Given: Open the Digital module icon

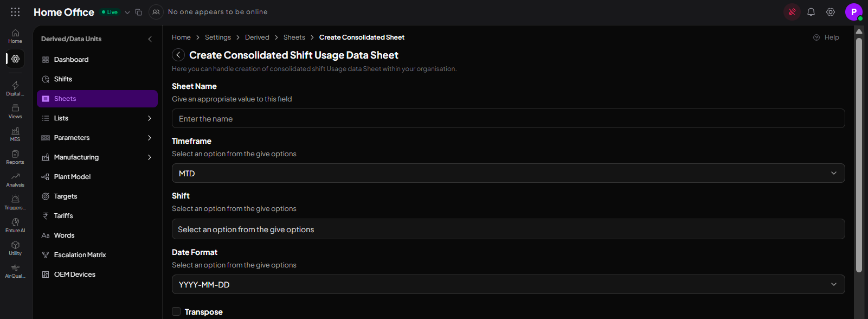Looking at the screenshot, I should [15, 88].
